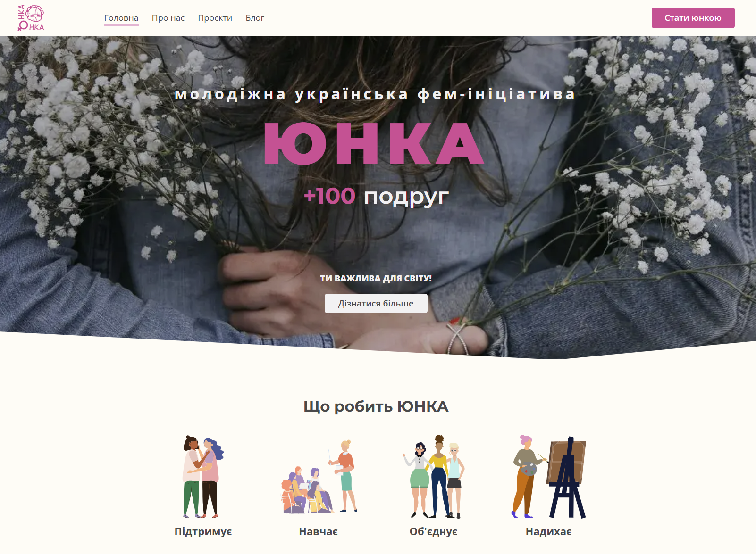Click the large pink ЮНКА hero title
This screenshot has height=554, width=756.
tap(374, 143)
